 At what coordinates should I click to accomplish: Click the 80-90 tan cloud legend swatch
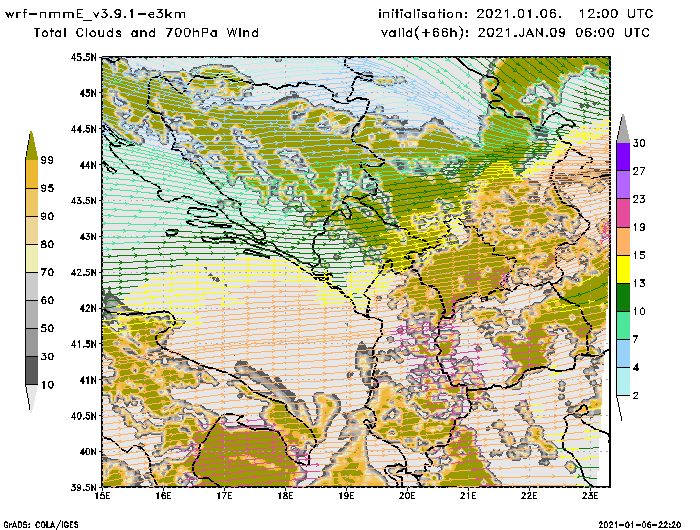(x=32, y=230)
